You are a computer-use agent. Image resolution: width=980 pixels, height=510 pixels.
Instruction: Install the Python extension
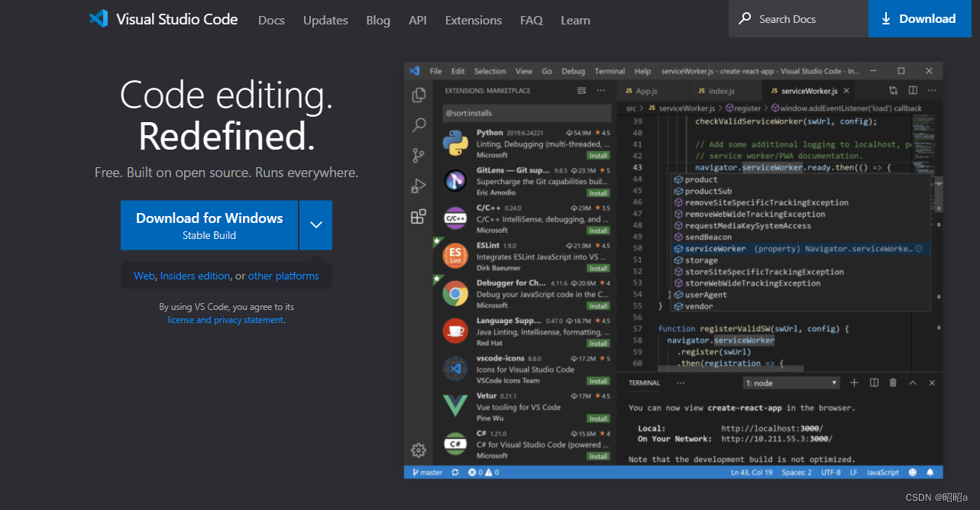click(x=598, y=155)
